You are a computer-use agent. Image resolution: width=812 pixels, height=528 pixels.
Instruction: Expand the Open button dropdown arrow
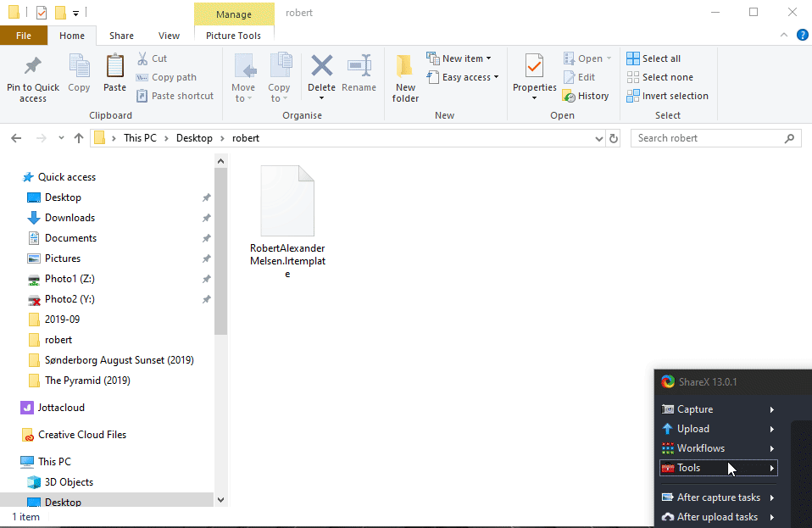(x=609, y=58)
